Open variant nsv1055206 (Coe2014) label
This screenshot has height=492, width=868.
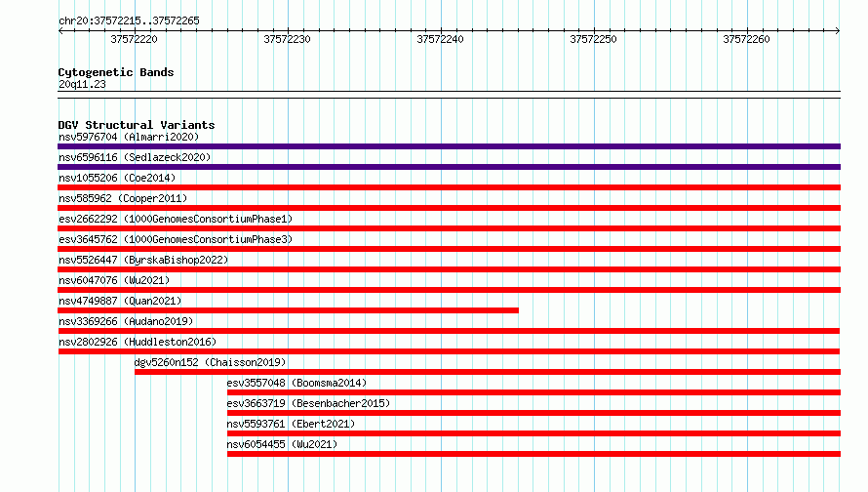[x=117, y=178]
